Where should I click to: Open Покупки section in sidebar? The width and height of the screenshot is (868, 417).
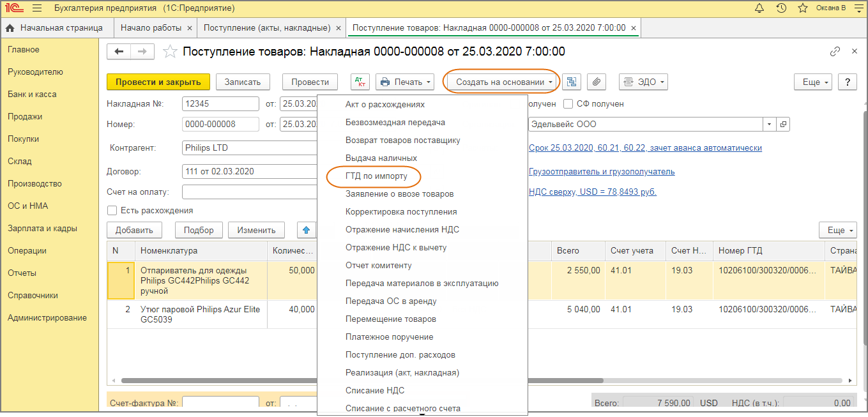24,139
